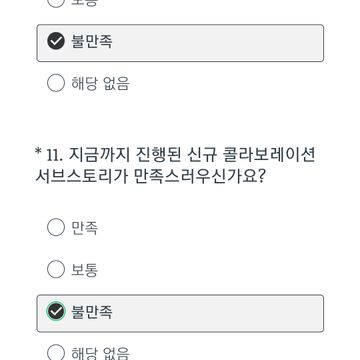Click the 만족 label text in question 11
This screenshot has width=360, height=360.
(x=85, y=228)
